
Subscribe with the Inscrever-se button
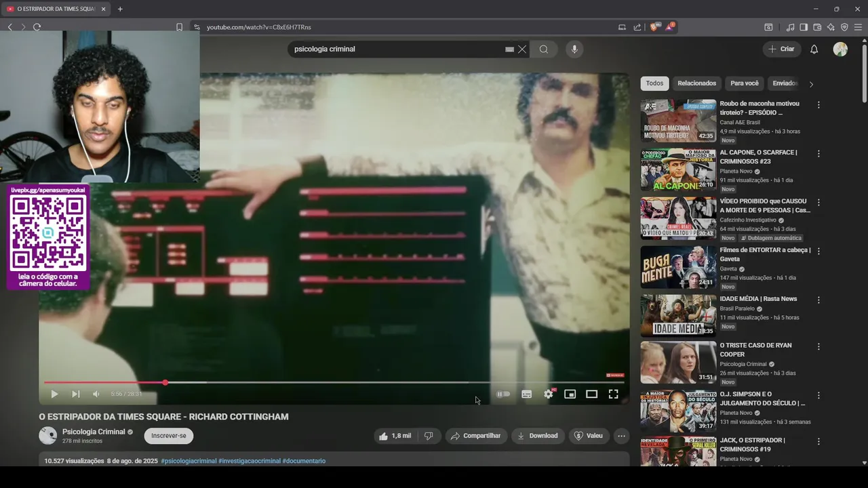tap(169, 436)
